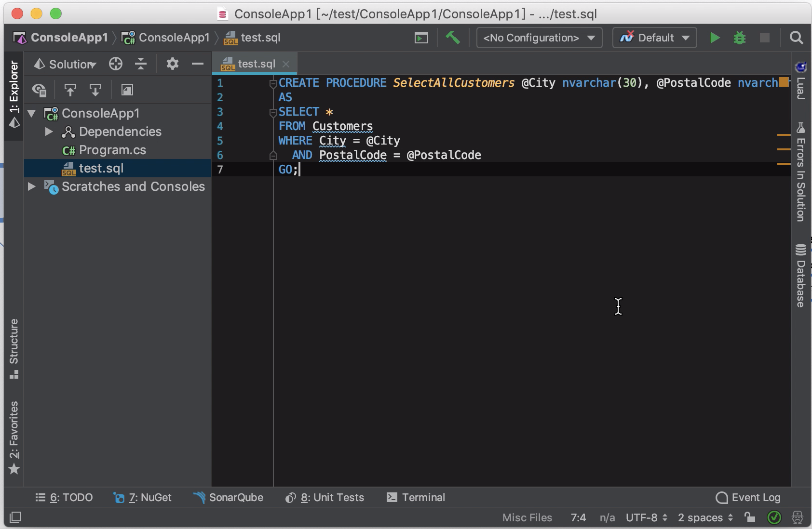Image resolution: width=812 pixels, height=529 pixels.
Task: Click line number 3 in gutter
Action: coord(220,112)
